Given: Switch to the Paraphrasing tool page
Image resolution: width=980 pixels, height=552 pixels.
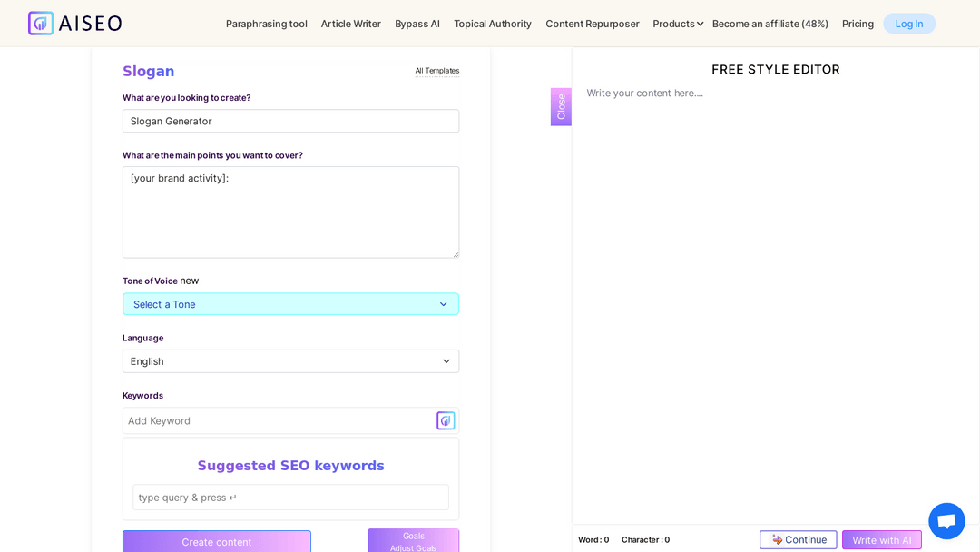Looking at the screenshot, I should tap(266, 24).
